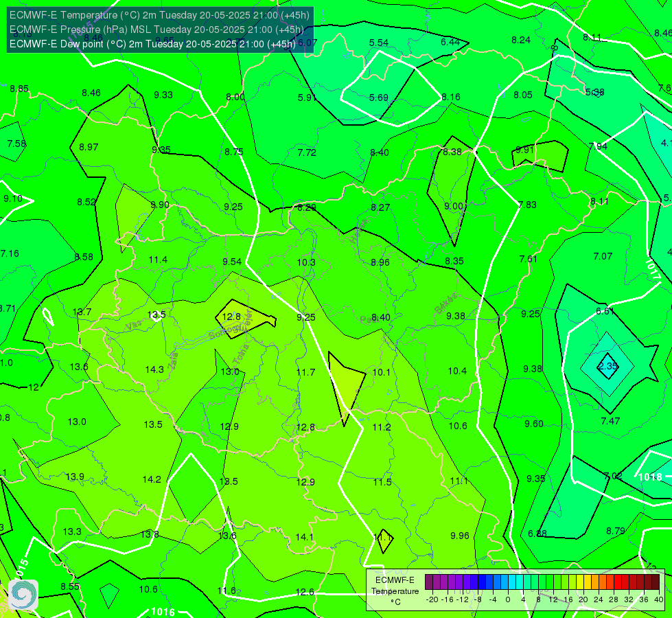
Task: Click the 5.54 temperature value
Action: tap(379, 43)
